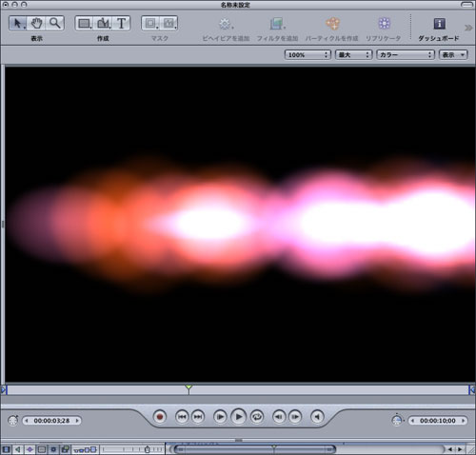The width and height of the screenshot is (476, 455).
Task: Click the Add Filter icon
Action: pyautogui.click(x=277, y=24)
